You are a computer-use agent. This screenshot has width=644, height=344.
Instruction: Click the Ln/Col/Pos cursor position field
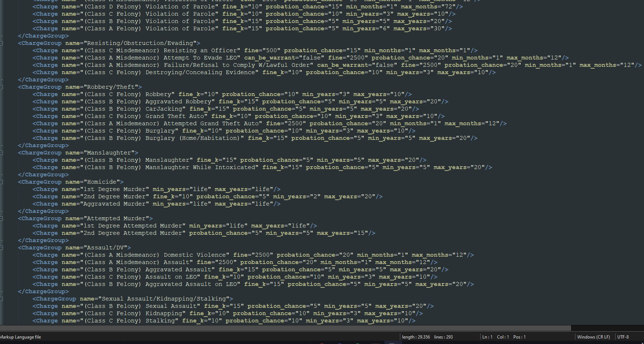pos(504,337)
